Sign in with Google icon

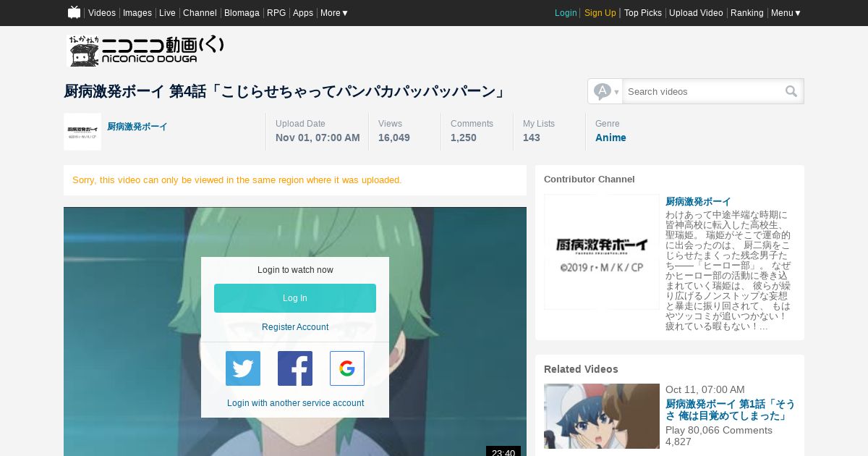click(x=347, y=368)
